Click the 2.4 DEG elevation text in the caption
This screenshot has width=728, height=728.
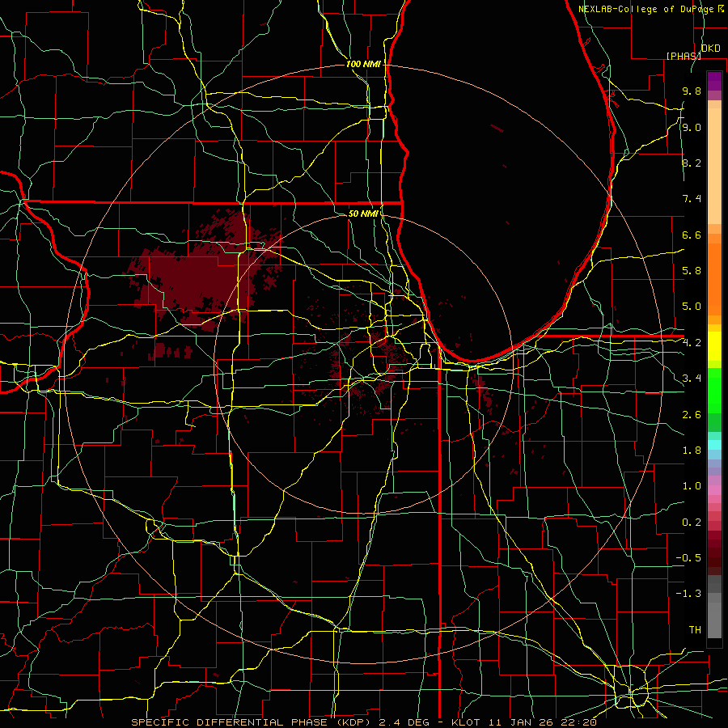pos(405,722)
